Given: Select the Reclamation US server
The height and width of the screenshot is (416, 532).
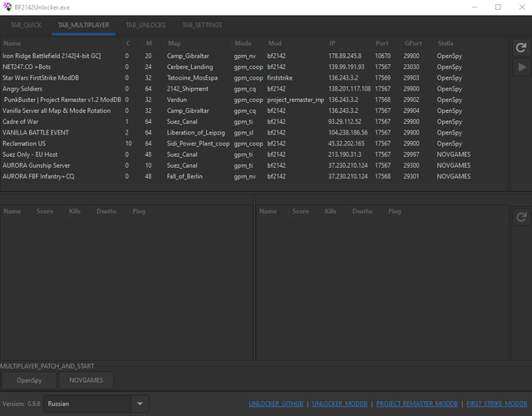Looking at the screenshot, I should tap(254, 144).
